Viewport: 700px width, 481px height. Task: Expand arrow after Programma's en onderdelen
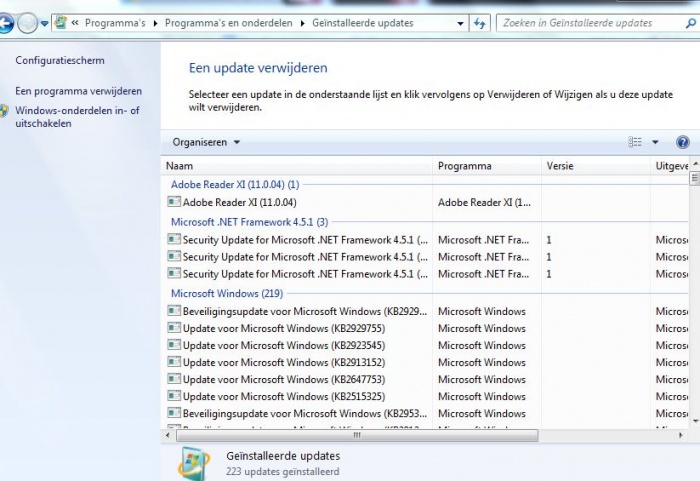(302, 23)
